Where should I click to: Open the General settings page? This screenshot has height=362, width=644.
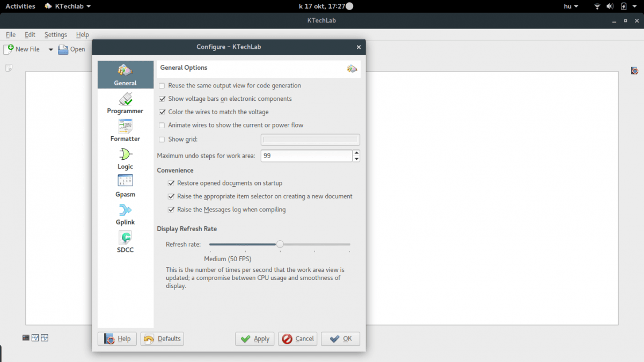pyautogui.click(x=126, y=75)
